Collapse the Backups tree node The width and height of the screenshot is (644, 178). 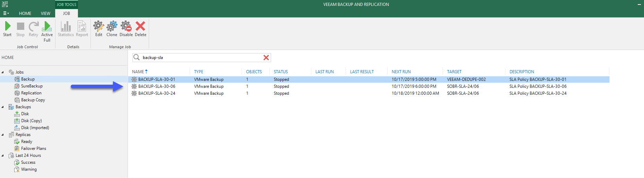coord(3,107)
